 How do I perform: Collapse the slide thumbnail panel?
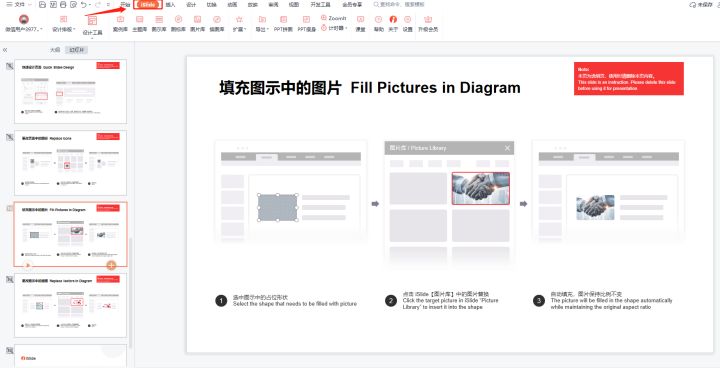click(5, 50)
